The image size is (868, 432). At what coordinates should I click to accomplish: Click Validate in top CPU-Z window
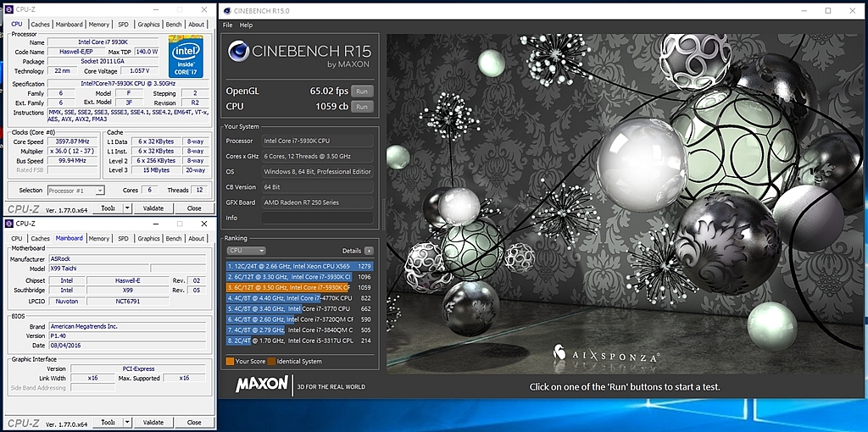[x=153, y=208]
